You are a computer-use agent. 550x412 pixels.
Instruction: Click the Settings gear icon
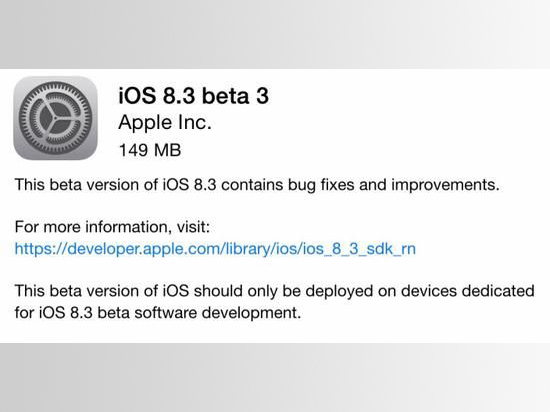(55, 118)
